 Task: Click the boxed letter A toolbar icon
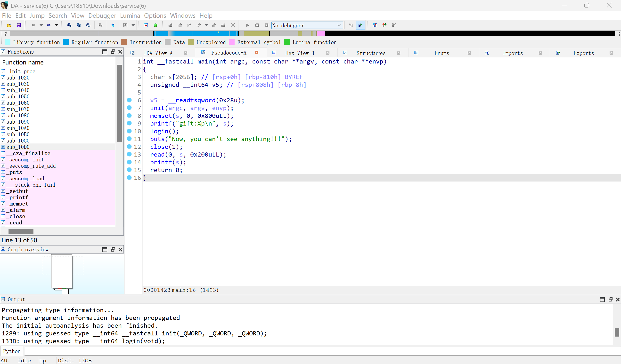125,25
